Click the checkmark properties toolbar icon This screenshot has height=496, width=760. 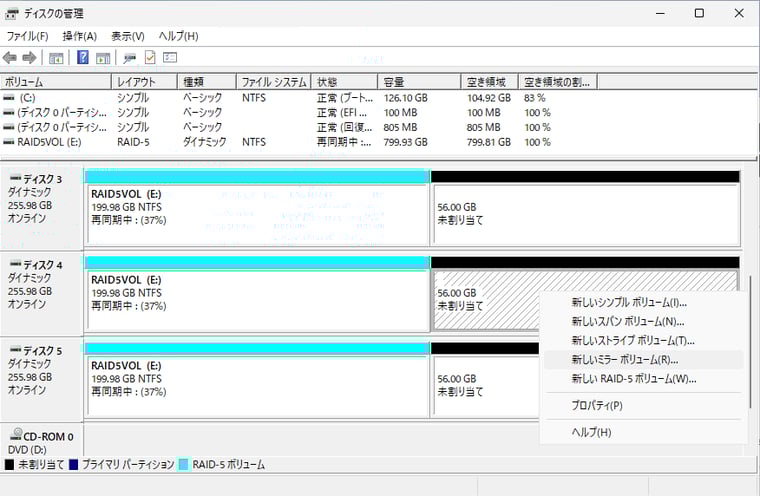(150, 58)
